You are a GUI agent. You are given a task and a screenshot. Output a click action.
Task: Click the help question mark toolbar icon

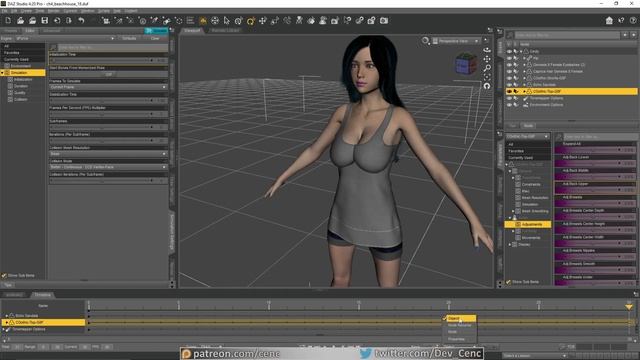633,20
